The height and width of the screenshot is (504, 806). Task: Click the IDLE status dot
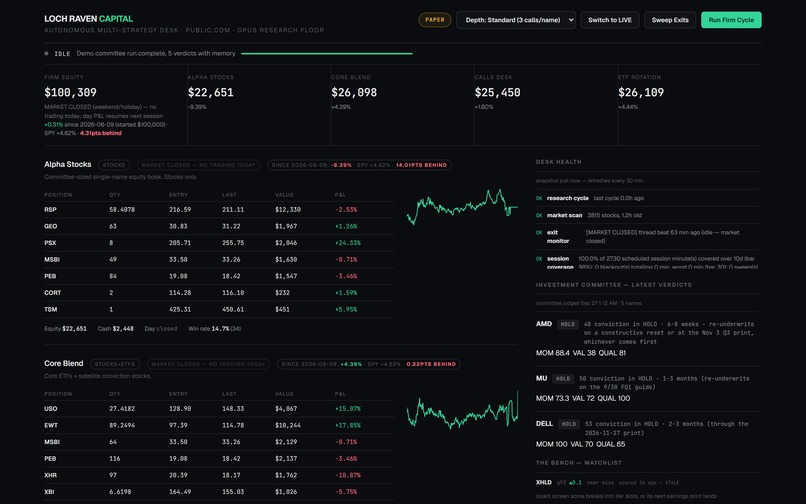pos(46,53)
